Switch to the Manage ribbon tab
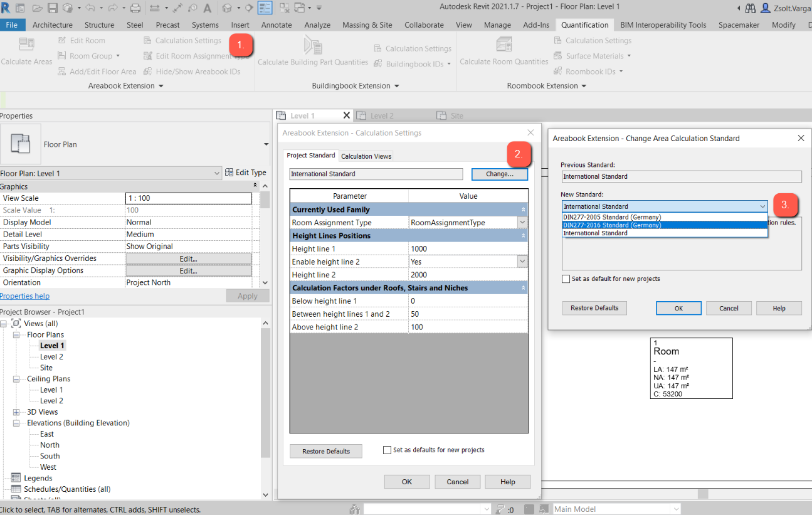Image resolution: width=812 pixels, height=515 pixels. pos(497,25)
